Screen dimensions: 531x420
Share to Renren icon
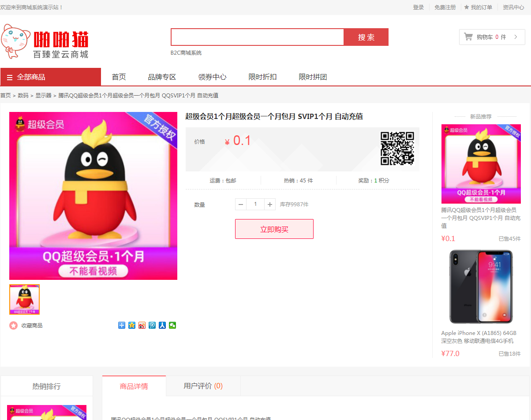pyautogui.click(x=162, y=325)
